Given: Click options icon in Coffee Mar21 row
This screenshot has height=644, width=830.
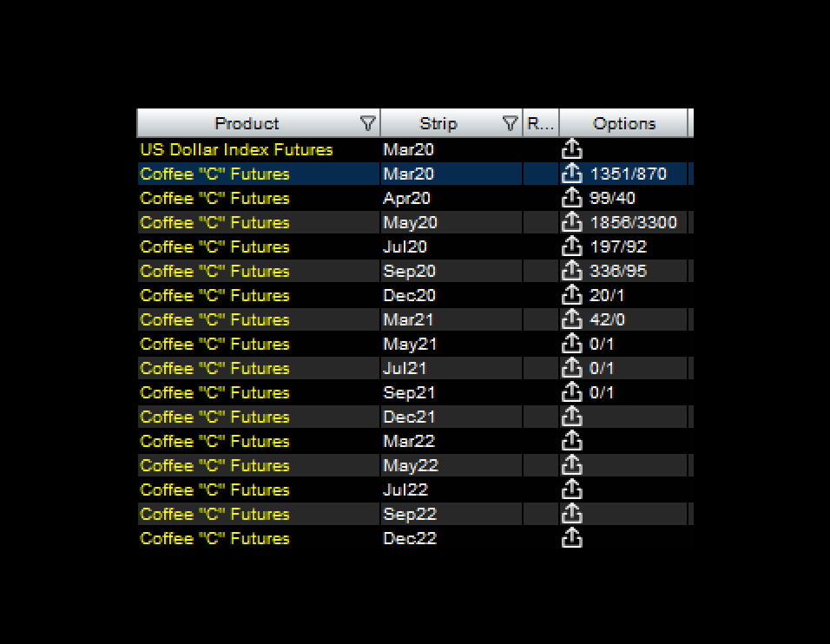Looking at the screenshot, I should tap(571, 319).
